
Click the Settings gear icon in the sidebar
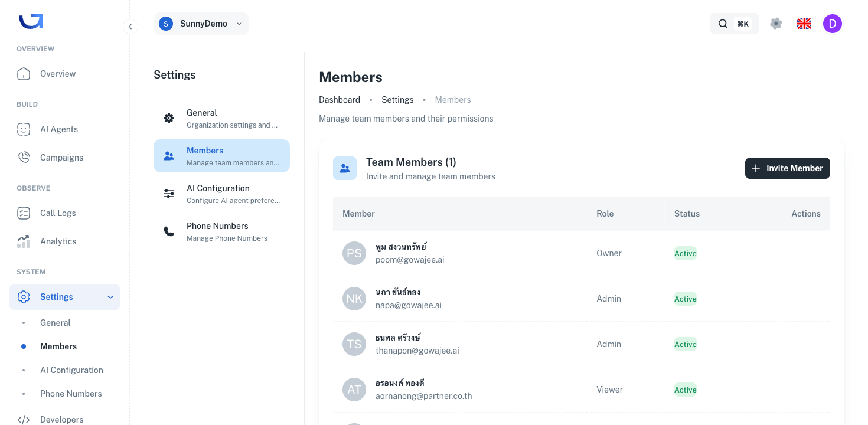click(24, 297)
